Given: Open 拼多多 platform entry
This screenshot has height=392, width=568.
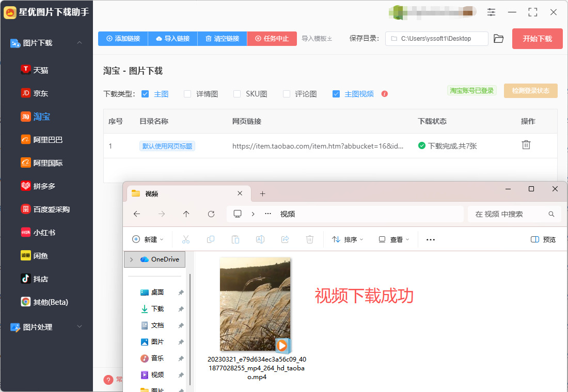Looking at the screenshot, I should (x=38, y=186).
